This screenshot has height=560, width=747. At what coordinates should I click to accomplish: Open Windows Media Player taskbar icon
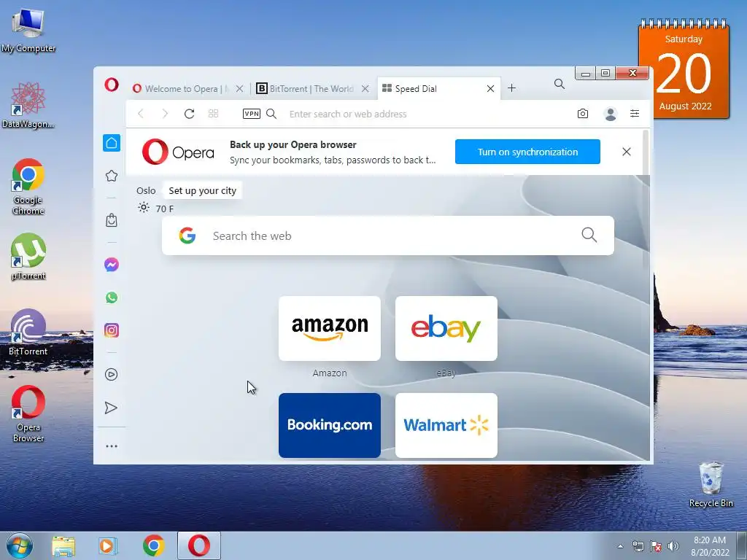pyautogui.click(x=108, y=545)
